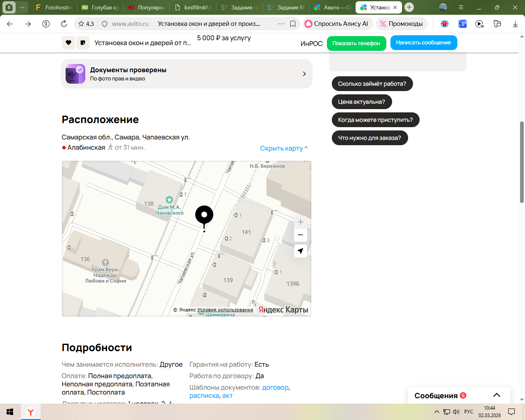
Task: Go back to the previous page
Action: coord(10,24)
